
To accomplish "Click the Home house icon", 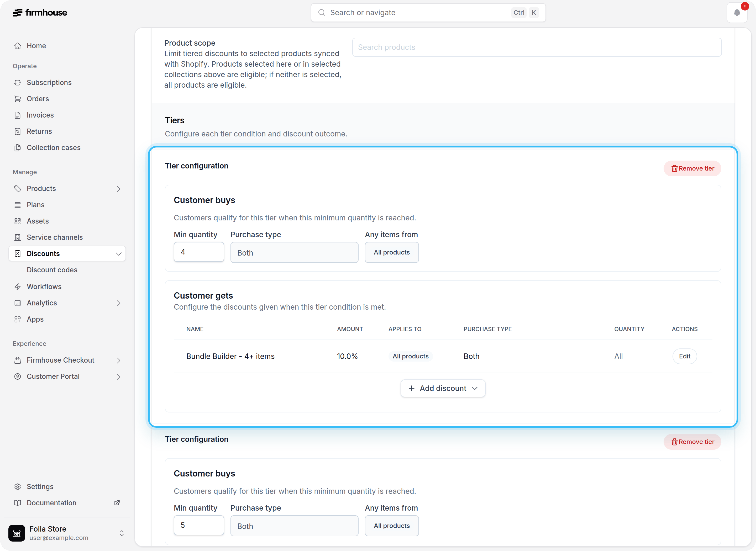I will pos(18,46).
